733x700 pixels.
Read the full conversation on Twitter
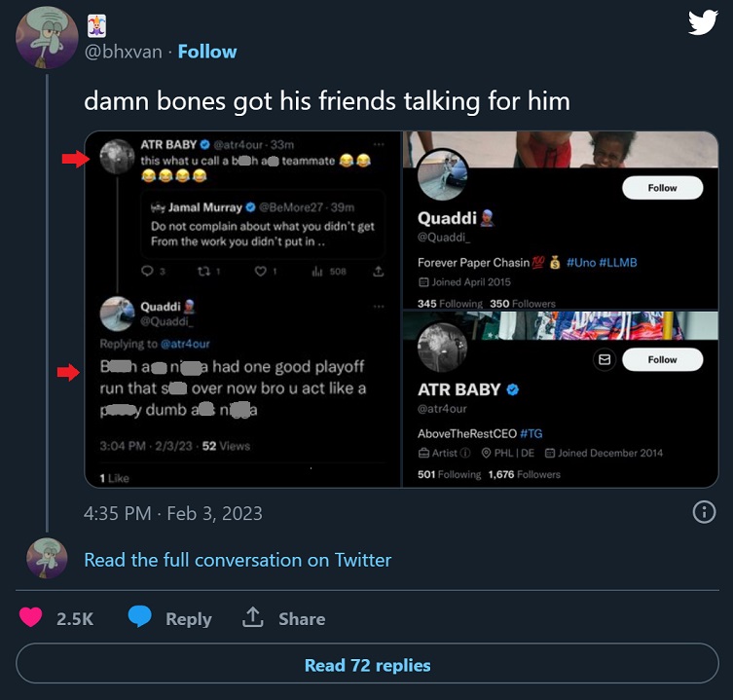click(238, 560)
